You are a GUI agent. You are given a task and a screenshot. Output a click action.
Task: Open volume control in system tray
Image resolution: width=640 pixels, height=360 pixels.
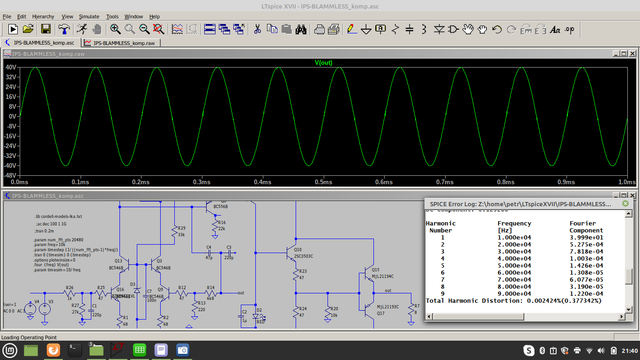[601, 351]
